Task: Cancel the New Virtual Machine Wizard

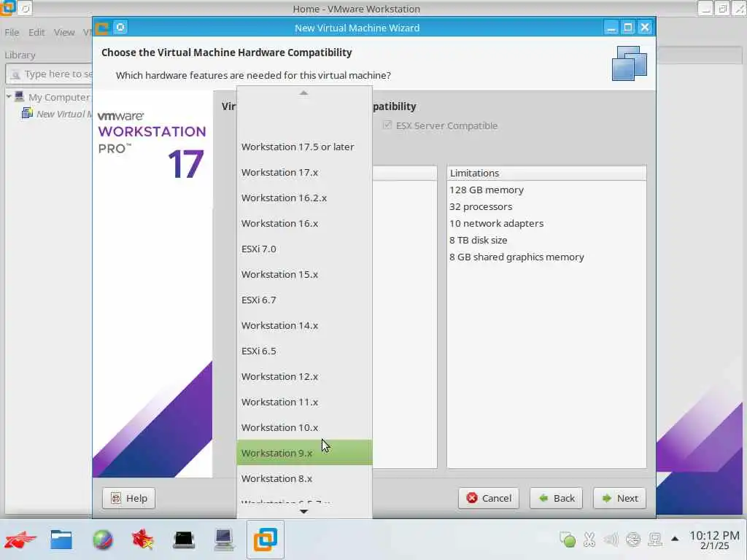Action: pyautogui.click(x=489, y=498)
